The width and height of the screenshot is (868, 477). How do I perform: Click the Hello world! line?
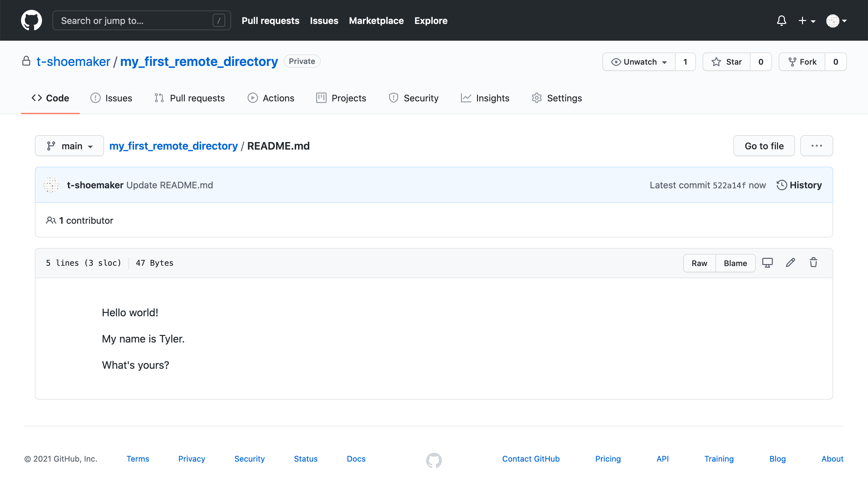click(x=130, y=313)
